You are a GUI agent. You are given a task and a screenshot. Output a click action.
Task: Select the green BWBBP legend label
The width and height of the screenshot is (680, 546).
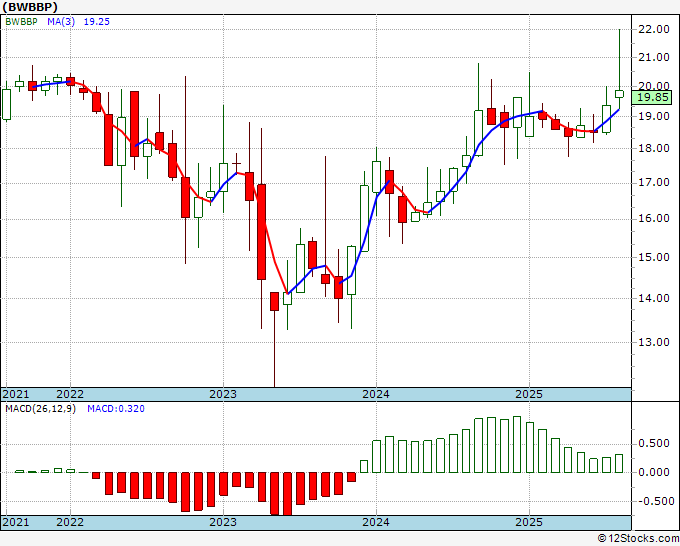tap(21, 21)
